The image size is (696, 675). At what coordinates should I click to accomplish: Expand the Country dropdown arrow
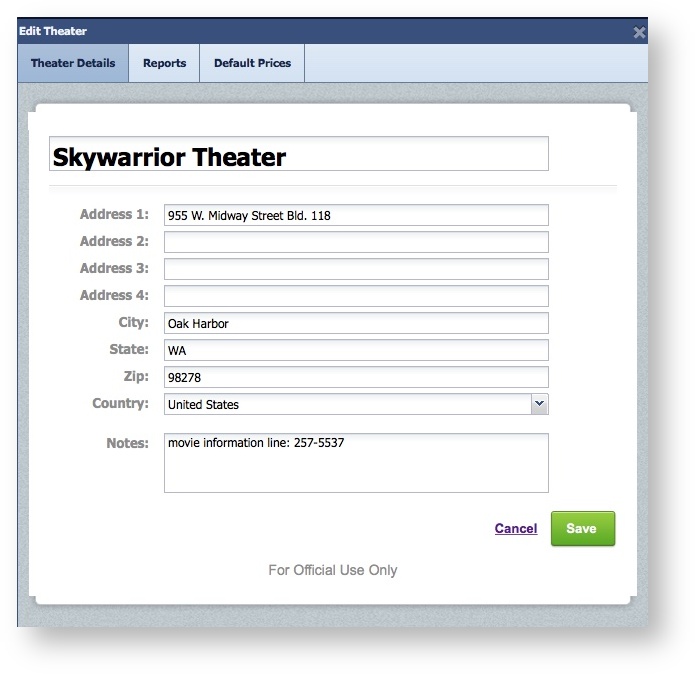[539, 404]
